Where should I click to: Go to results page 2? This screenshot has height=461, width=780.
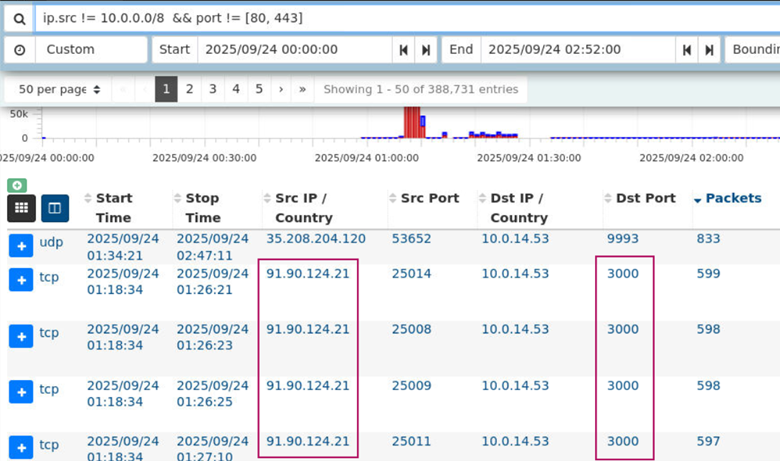click(189, 89)
